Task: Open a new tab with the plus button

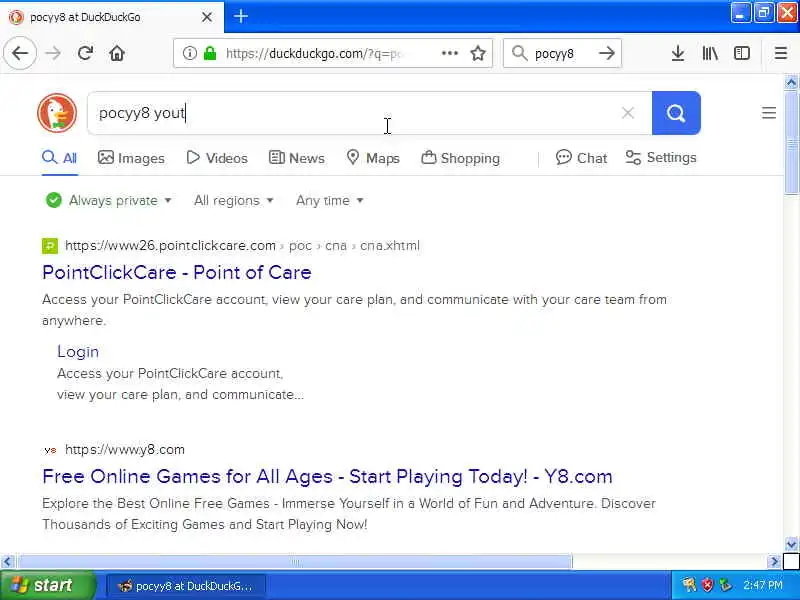Action: click(x=241, y=17)
